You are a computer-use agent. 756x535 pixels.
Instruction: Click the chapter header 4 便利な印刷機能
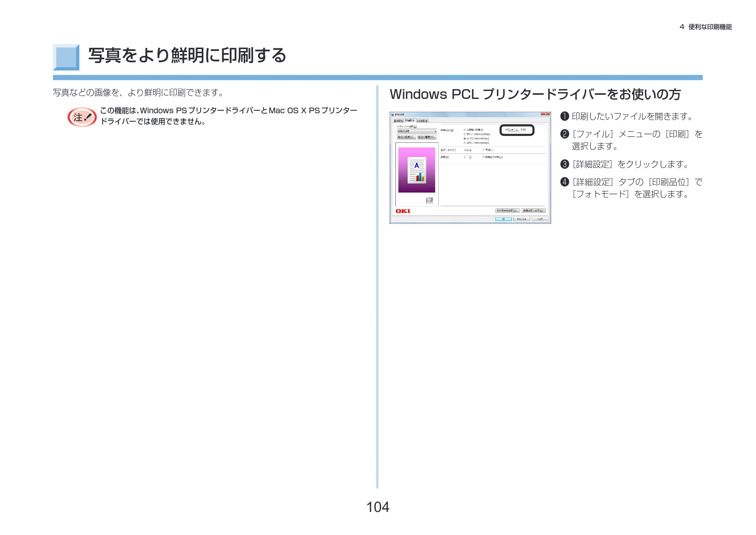[x=705, y=27]
